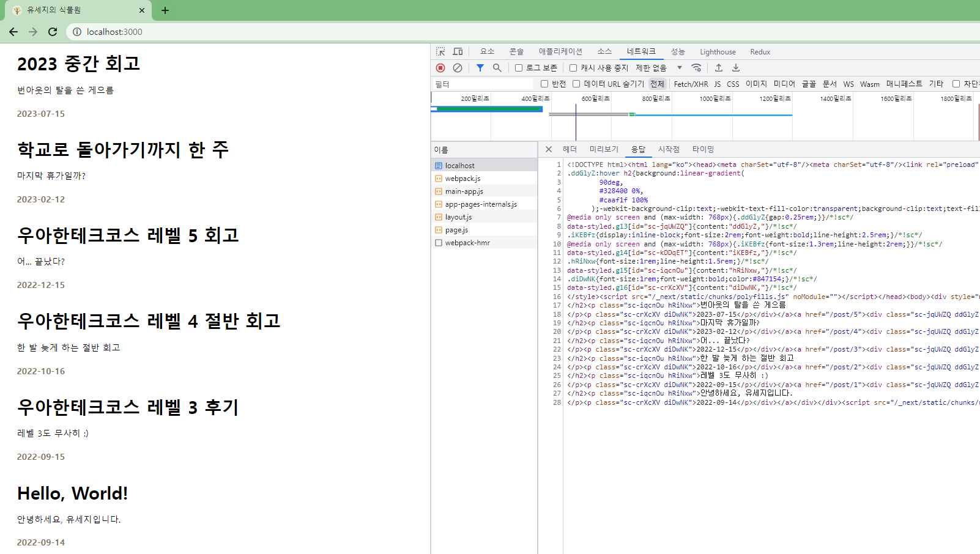The height and width of the screenshot is (554, 980).
Task: Open post Hello, World!
Action: (x=73, y=493)
